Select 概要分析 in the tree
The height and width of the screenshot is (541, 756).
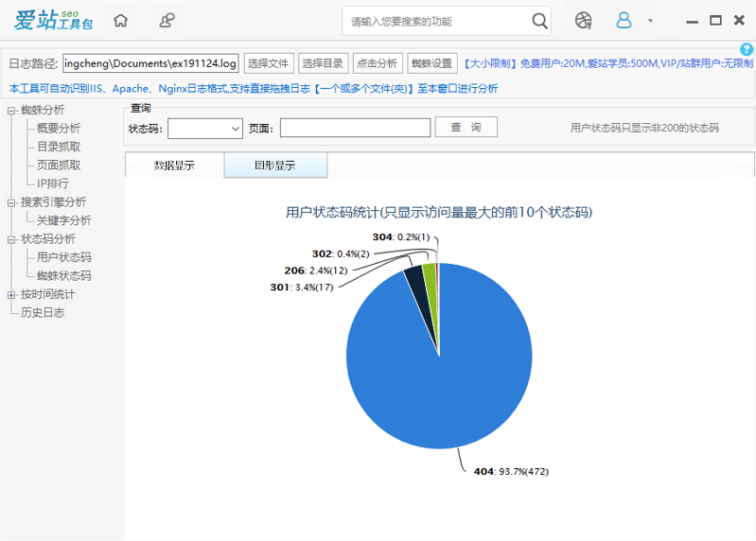click(x=59, y=128)
